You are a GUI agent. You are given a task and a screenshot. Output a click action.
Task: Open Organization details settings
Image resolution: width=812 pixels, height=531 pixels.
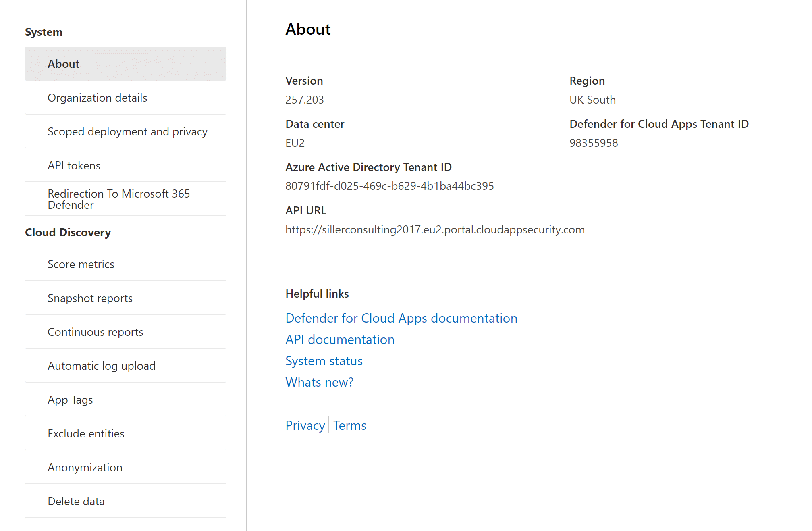coord(98,98)
